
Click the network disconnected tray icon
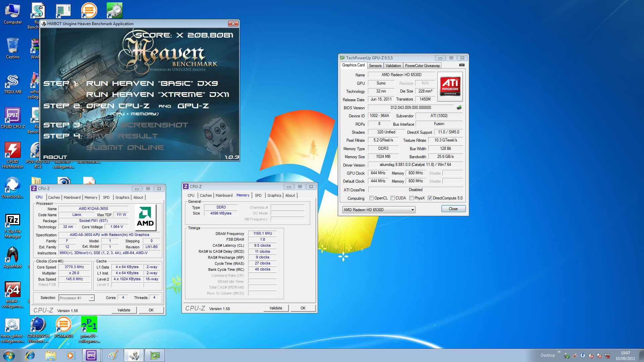pyautogui.click(x=607, y=356)
